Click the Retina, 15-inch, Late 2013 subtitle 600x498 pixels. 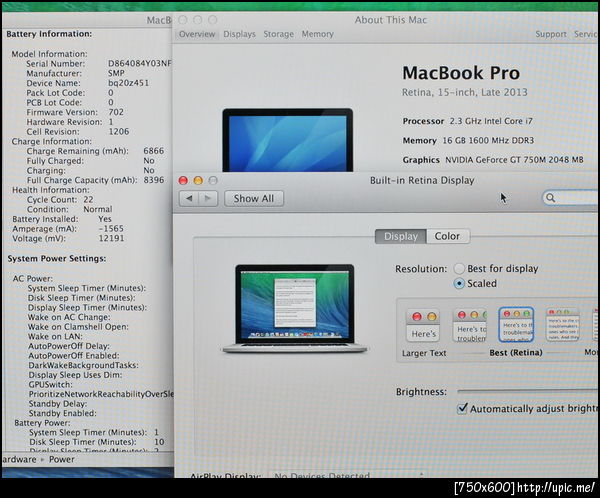[465, 92]
